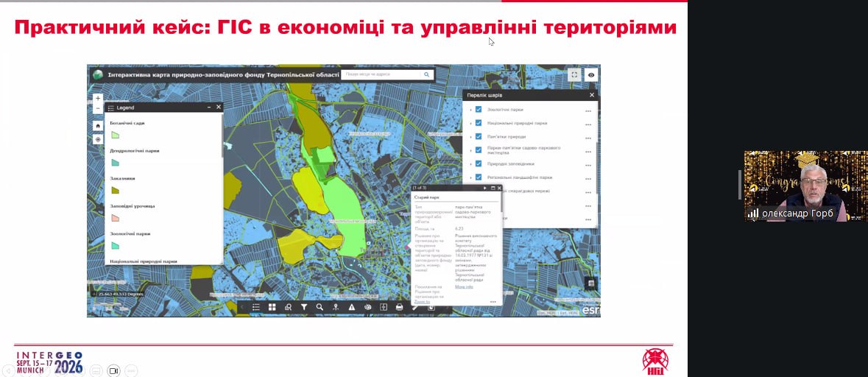Click the Зоологічні парки legend swatch
This screenshot has height=377, width=868.
[x=115, y=246]
